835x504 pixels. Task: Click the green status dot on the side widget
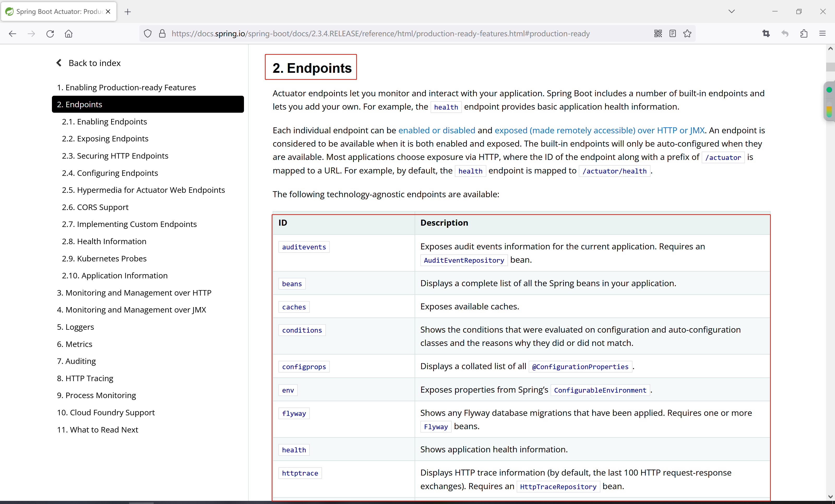[x=829, y=90]
